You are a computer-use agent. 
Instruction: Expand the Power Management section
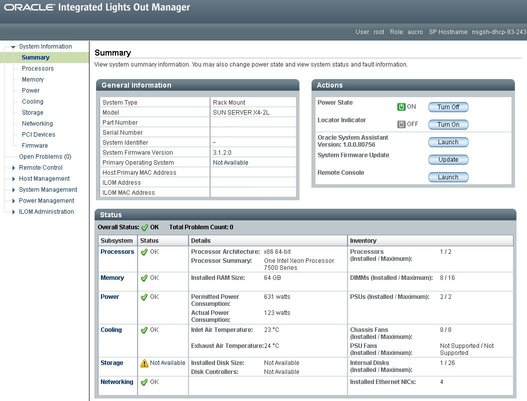(x=13, y=201)
